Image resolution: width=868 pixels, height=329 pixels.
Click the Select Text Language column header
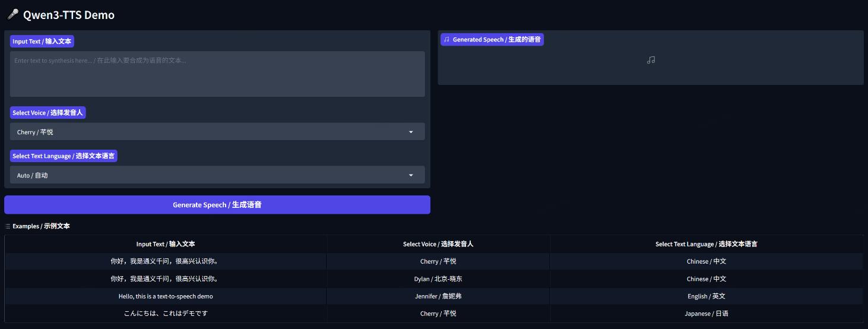(706, 244)
